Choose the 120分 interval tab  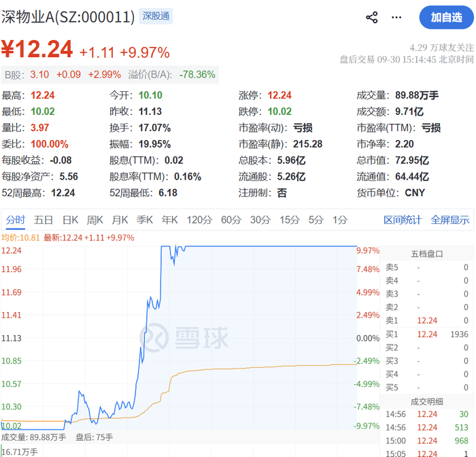tap(199, 220)
